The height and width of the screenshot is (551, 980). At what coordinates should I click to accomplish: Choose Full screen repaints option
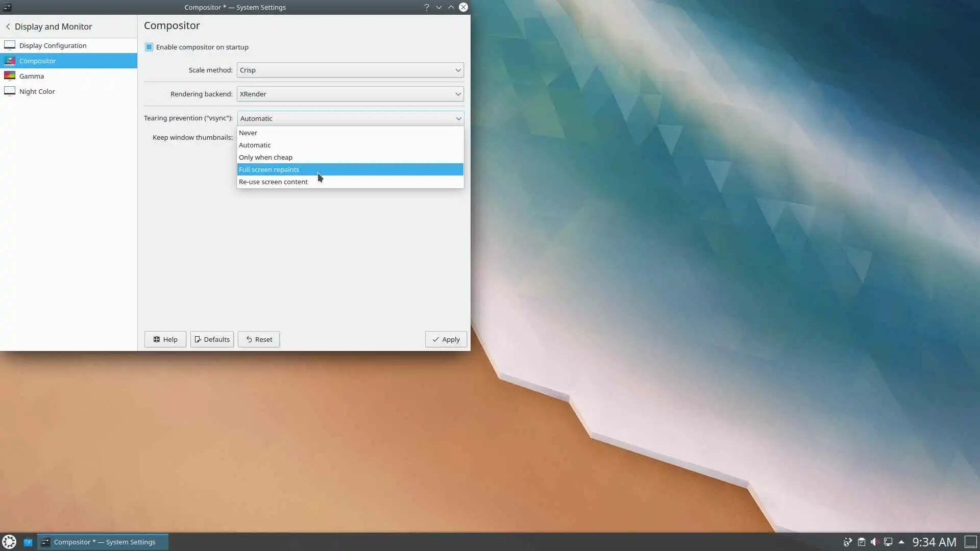click(269, 169)
